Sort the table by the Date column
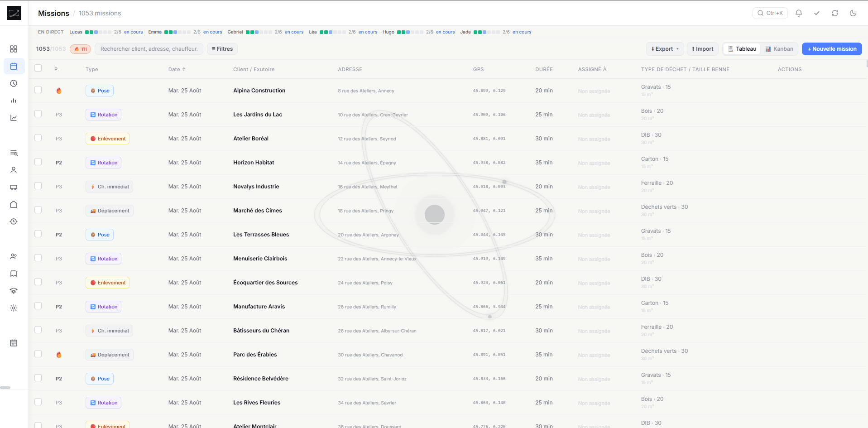Image resolution: width=868 pixels, height=428 pixels. 177,69
